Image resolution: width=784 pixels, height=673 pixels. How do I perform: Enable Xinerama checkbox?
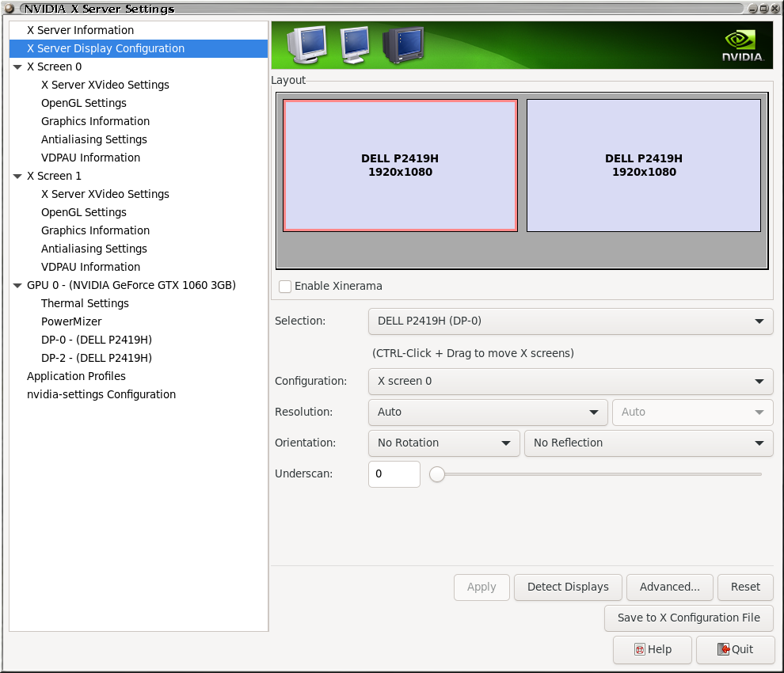[285, 287]
